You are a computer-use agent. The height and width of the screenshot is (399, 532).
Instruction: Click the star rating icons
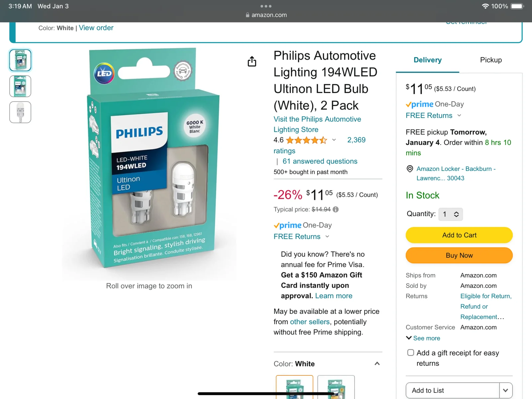point(307,140)
